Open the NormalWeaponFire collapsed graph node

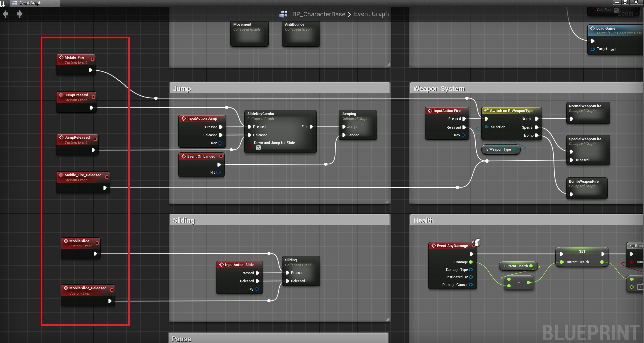click(589, 113)
